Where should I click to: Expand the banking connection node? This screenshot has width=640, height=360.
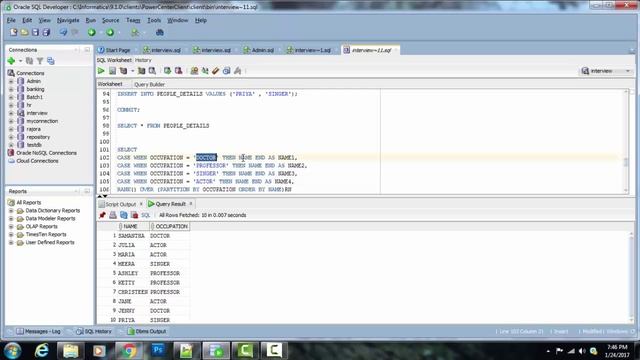pyautogui.click(x=11, y=89)
